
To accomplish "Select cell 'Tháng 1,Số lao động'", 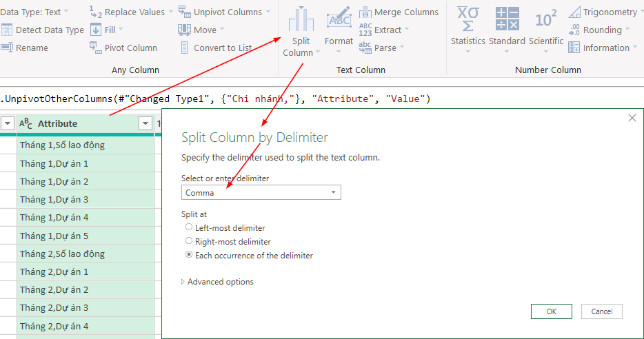I will click(85, 145).
